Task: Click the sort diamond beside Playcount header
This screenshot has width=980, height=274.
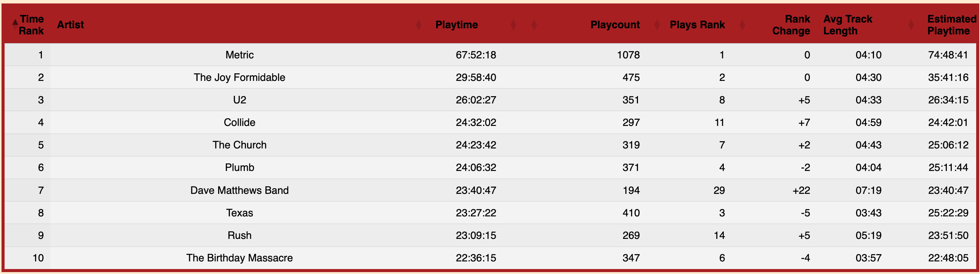Action: point(657,25)
